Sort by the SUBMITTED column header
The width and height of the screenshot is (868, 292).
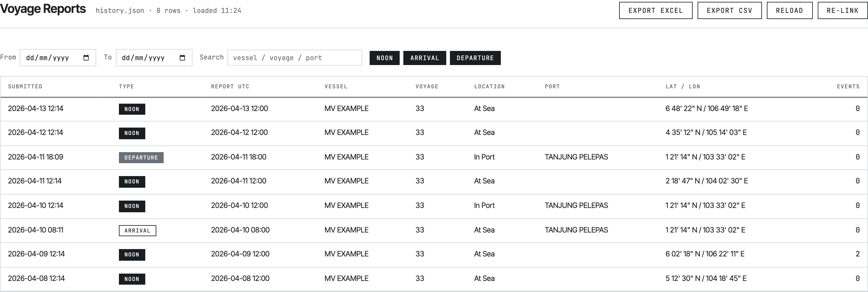(x=25, y=87)
